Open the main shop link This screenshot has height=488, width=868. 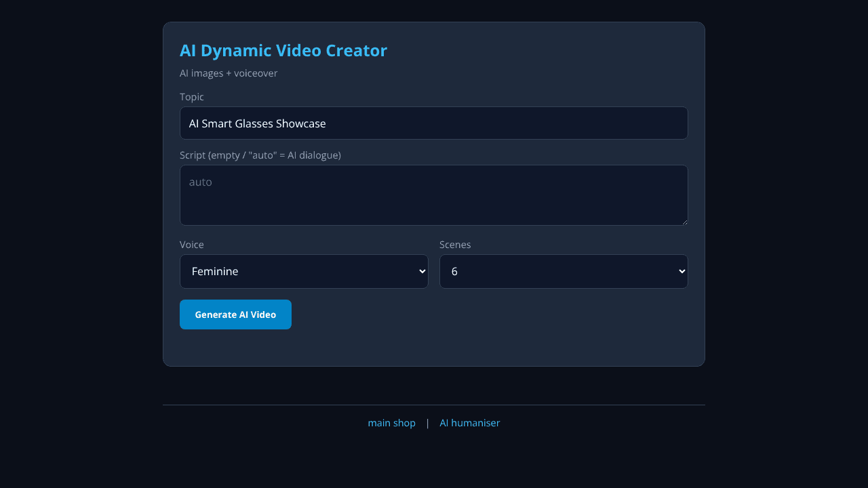coord(391,423)
